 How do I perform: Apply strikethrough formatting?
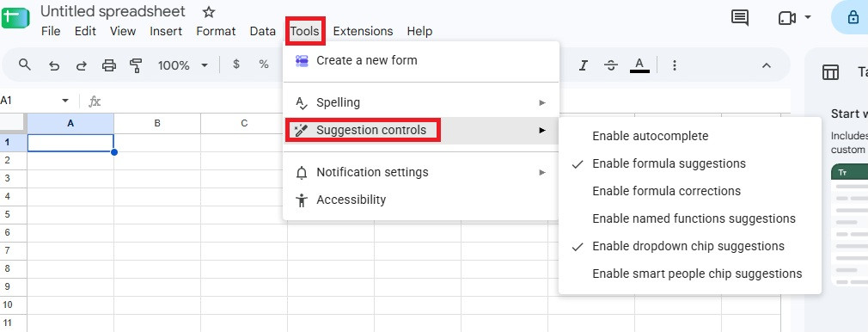pos(611,66)
